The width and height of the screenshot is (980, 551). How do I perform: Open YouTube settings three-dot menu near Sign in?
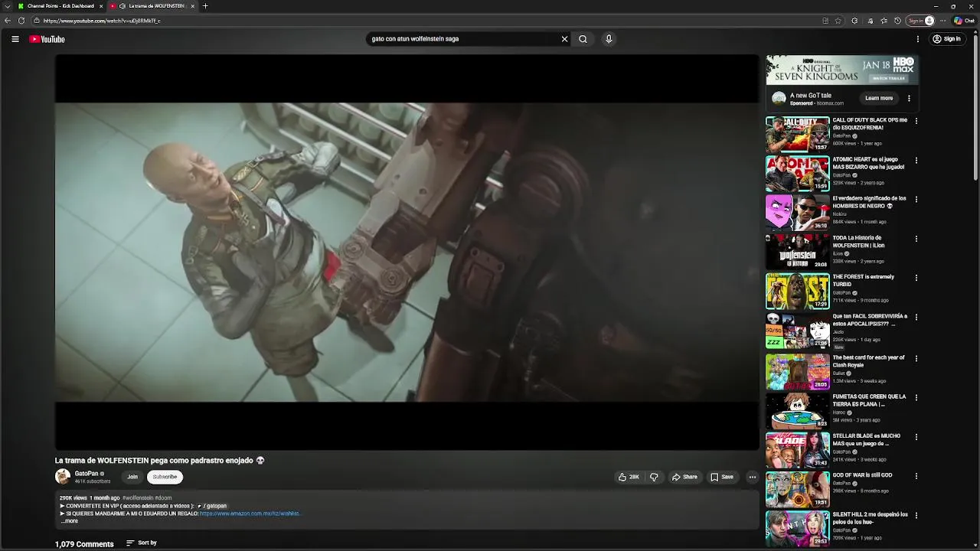coord(917,39)
